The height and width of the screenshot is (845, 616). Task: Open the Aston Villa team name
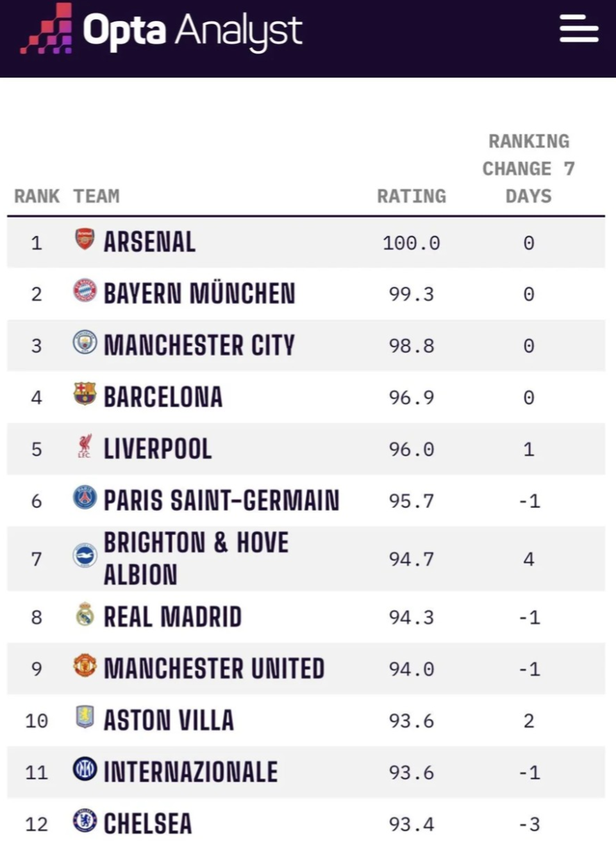(169, 720)
